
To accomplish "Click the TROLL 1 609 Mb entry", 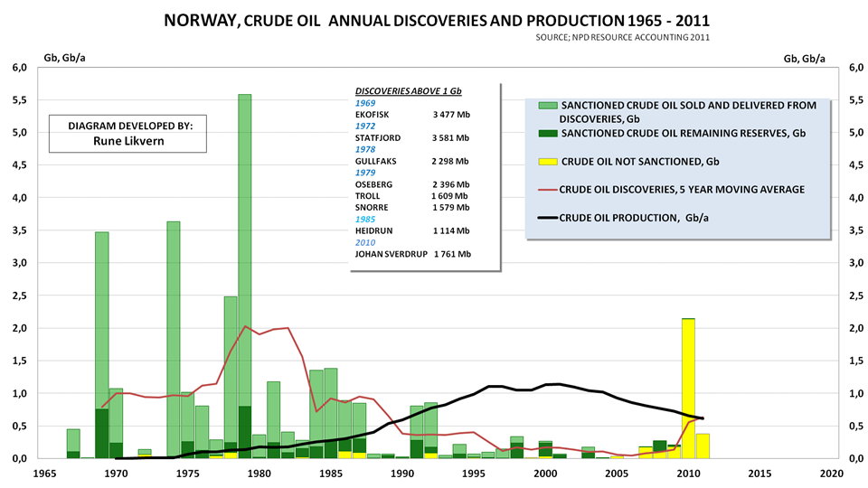I will (x=413, y=195).
